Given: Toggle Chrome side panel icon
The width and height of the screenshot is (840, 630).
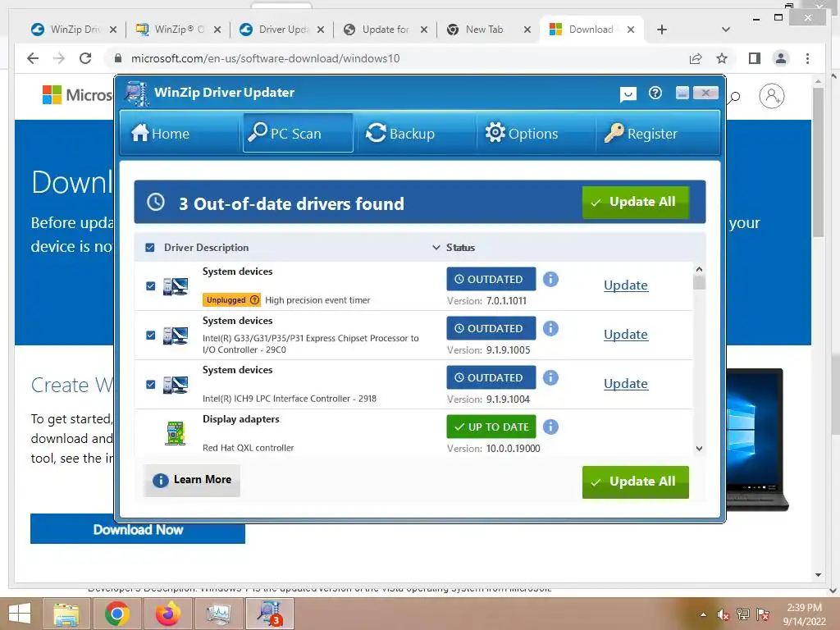Looking at the screenshot, I should coord(755,58).
